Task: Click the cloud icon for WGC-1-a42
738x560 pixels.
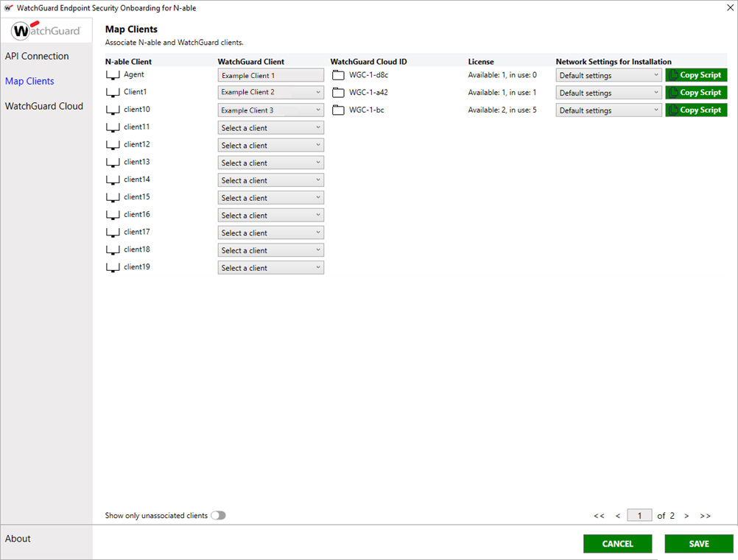Action: tap(337, 92)
